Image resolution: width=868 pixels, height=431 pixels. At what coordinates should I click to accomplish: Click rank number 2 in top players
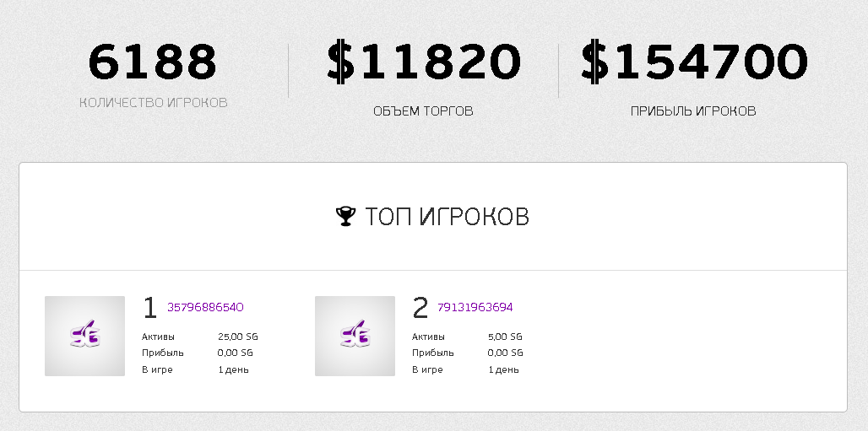coord(420,308)
